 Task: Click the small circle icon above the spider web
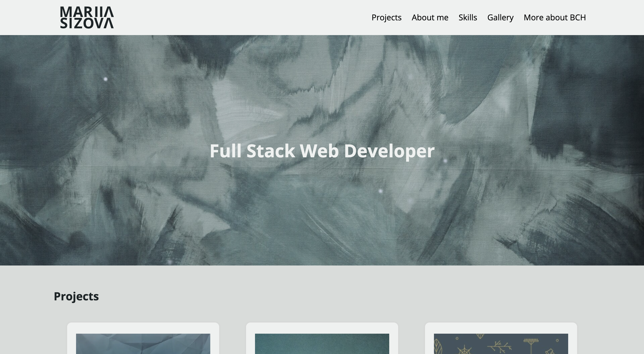click(457, 339)
